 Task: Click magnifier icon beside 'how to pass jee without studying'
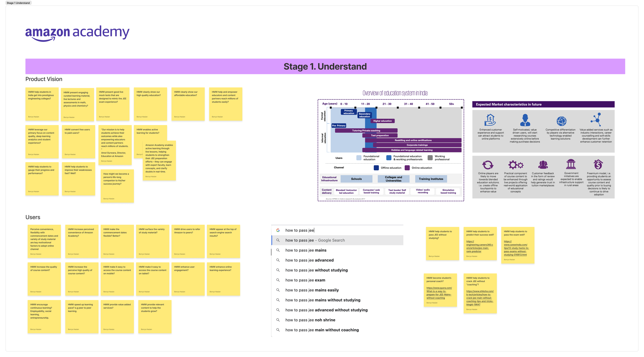[x=278, y=270]
